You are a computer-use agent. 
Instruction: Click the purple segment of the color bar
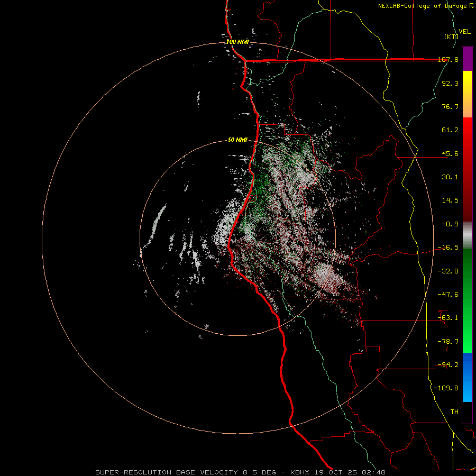click(467, 59)
